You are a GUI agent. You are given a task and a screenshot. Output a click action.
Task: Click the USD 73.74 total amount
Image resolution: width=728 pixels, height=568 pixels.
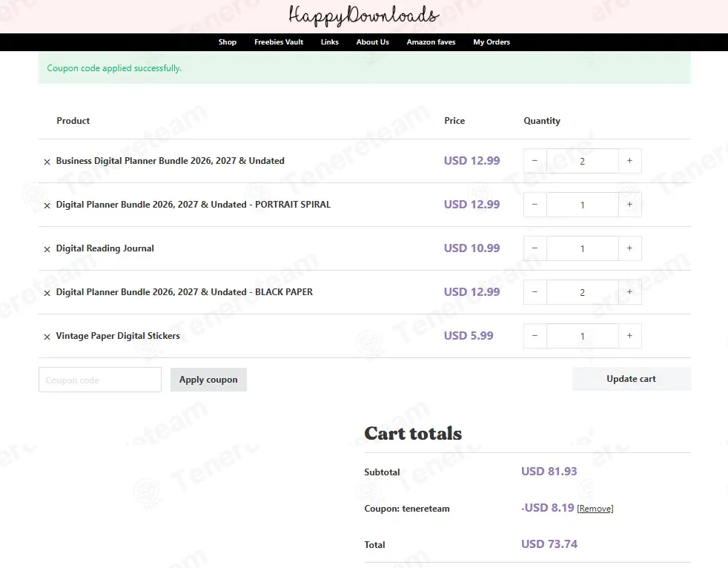[549, 544]
